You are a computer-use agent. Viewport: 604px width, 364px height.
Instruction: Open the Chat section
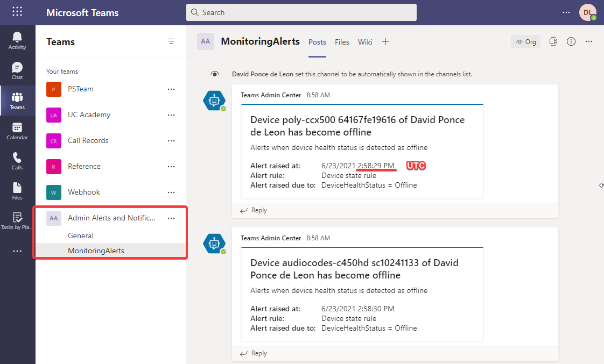[x=17, y=70]
